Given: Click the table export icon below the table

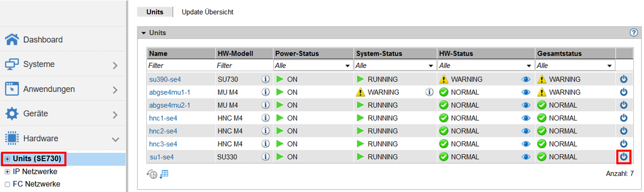Looking at the screenshot, I should (164, 174).
